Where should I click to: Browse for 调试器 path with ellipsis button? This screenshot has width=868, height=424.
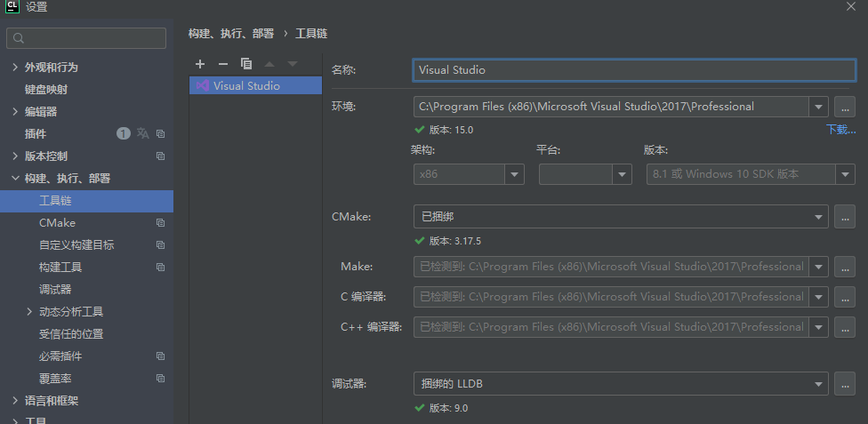(844, 384)
